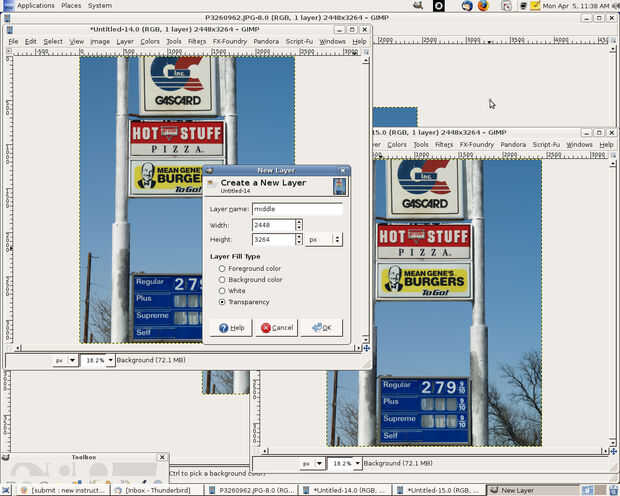Viewport: 620px width, 496px height.
Task: Click the yellow notes icon in system tray
Action: (535, 6)
